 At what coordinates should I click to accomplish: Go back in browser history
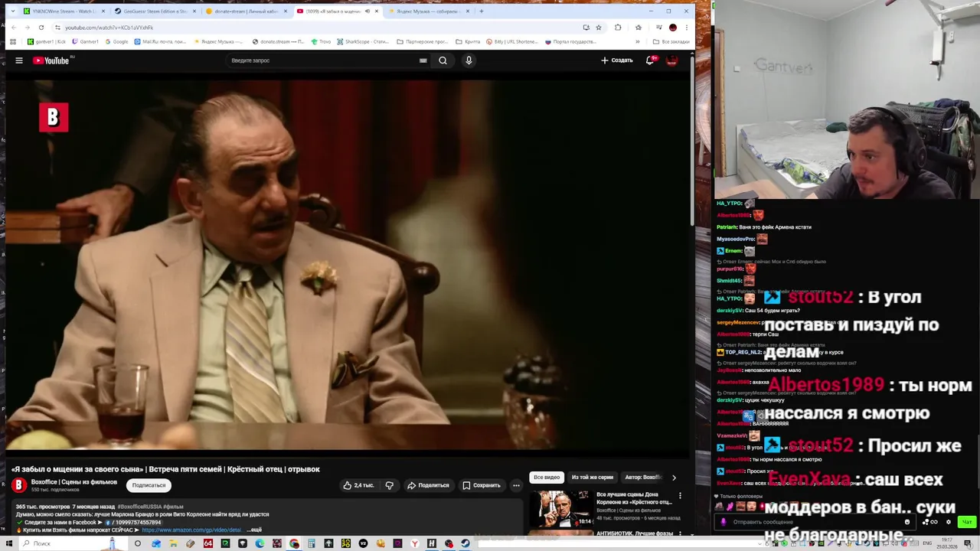[13, 28]
